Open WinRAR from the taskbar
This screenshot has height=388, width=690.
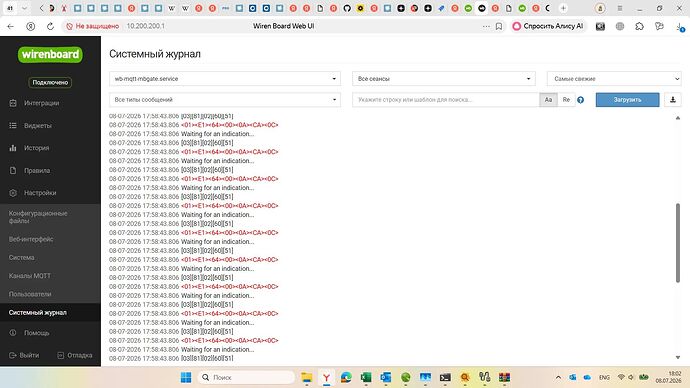point(504,377)
